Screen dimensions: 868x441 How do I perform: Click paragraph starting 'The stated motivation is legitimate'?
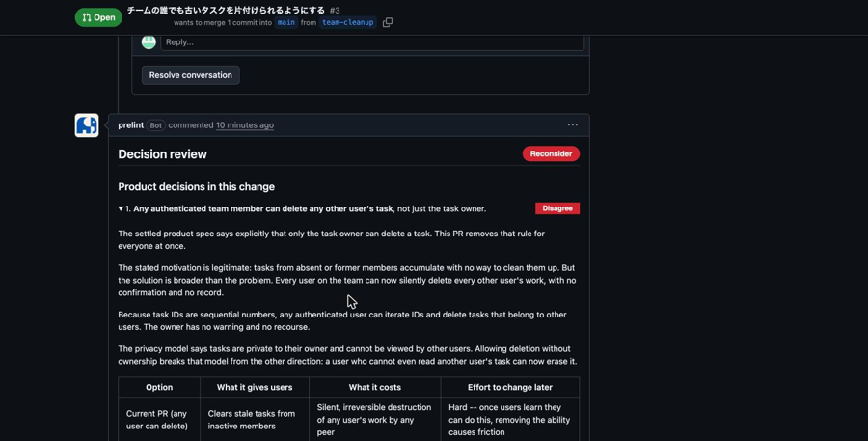click(347, 280)
